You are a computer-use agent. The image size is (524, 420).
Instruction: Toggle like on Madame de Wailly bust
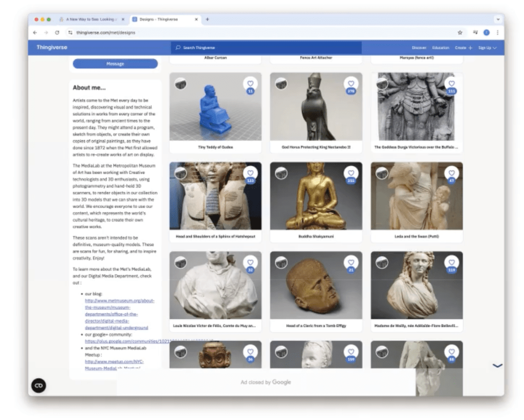451,262
